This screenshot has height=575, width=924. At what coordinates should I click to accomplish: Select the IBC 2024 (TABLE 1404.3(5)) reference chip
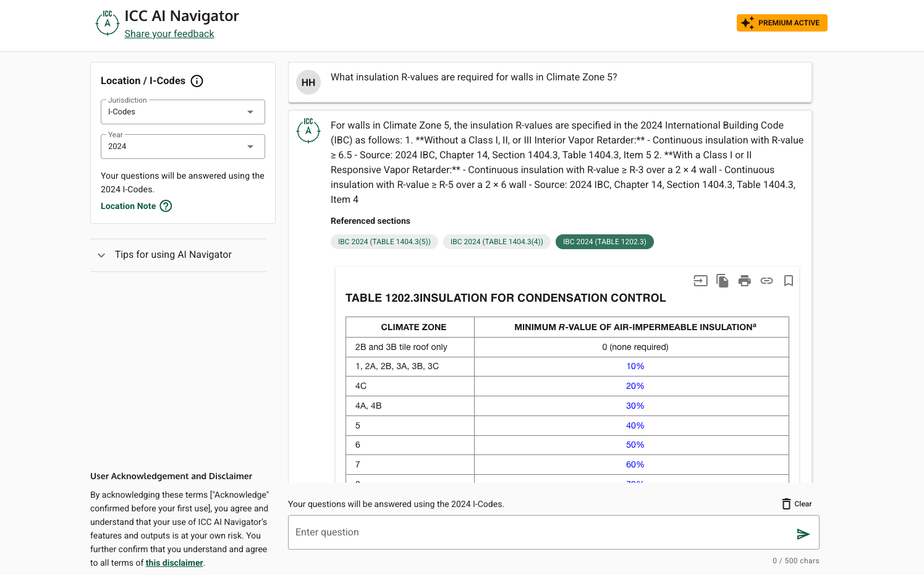(x=384, y=242)
